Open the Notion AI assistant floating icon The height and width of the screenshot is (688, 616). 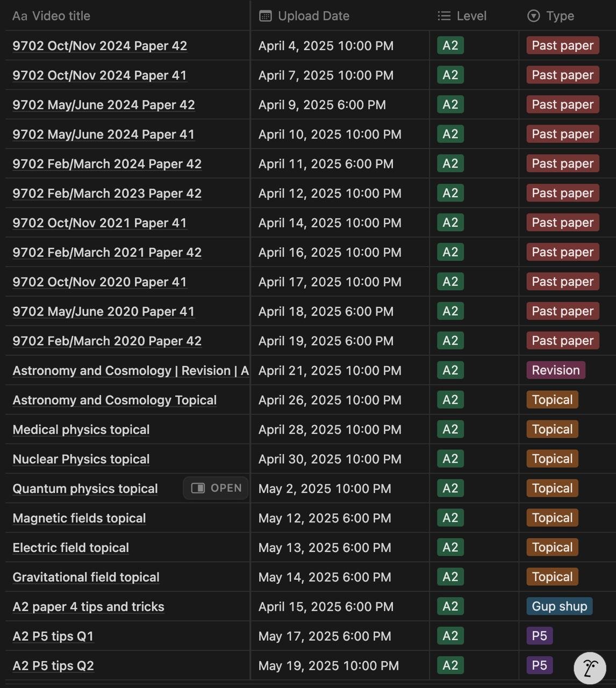(x=590, y=668)
